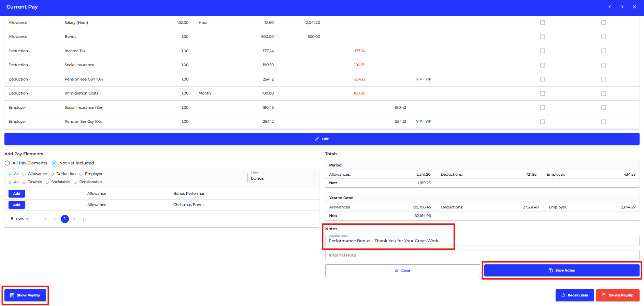Recalculate the current payslip

(575, 295)
